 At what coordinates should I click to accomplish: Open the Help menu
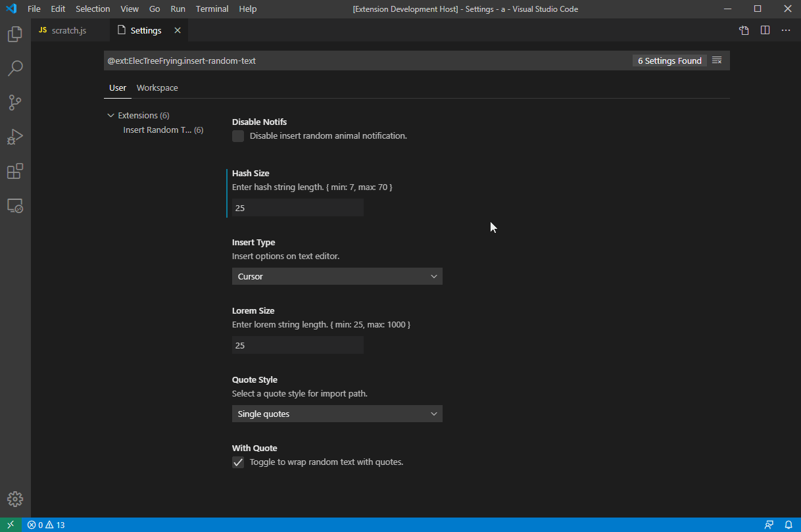click(248, 9)
